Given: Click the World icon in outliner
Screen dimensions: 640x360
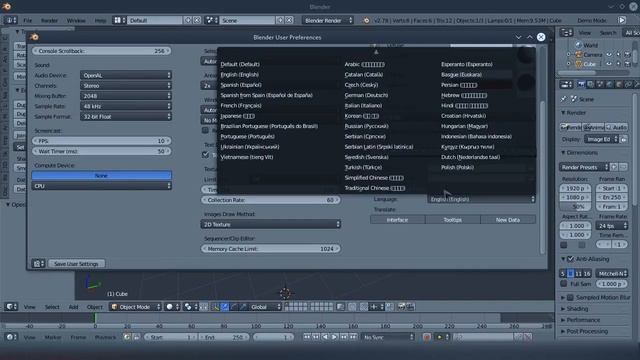Looking at the screenshot, I should (578, 45).
